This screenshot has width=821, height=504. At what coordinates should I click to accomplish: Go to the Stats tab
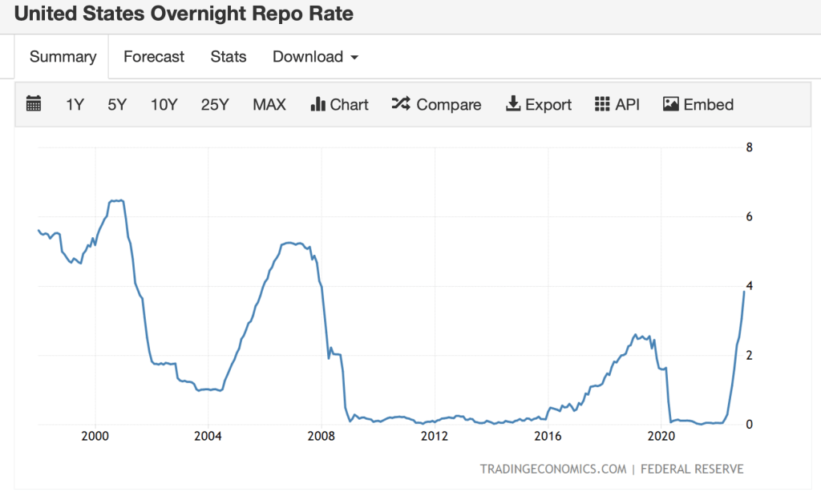[x=229, y=57]
